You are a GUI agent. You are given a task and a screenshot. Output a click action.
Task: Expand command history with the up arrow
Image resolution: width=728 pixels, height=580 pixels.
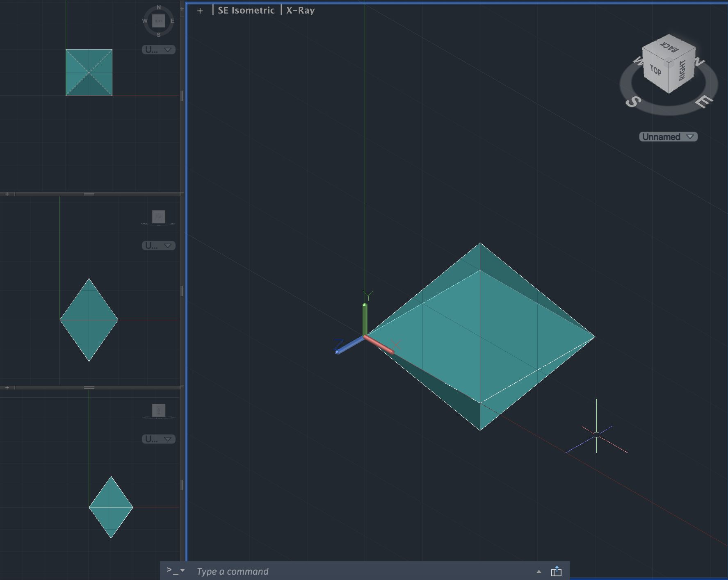[x=539, y=571]
